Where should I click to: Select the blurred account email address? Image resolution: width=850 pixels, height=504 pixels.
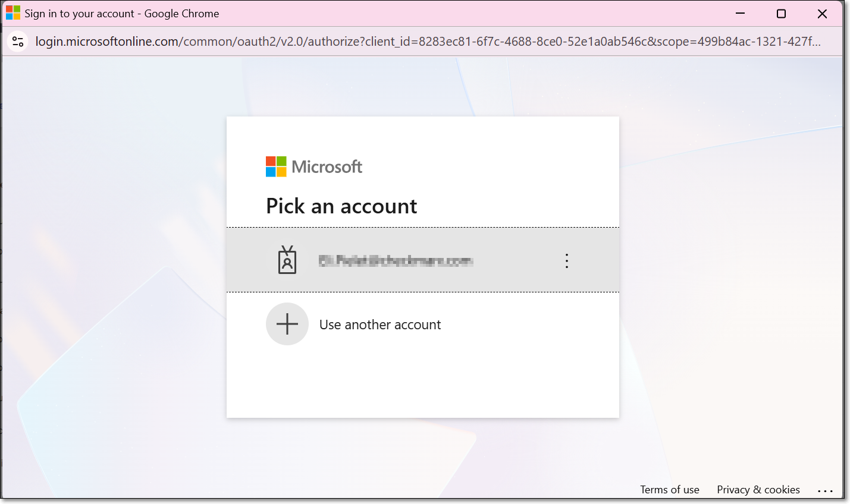point(396,261)
